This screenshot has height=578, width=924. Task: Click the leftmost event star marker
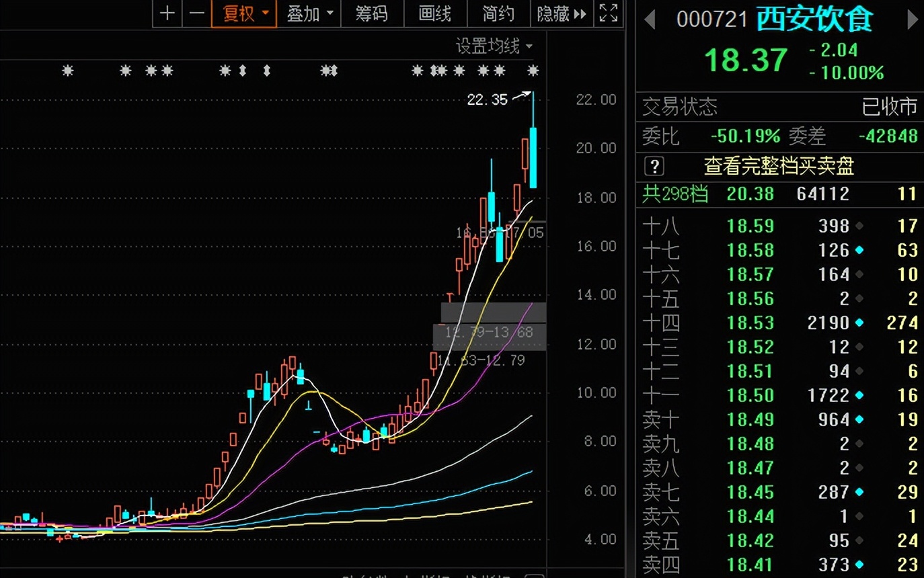click(x=67, y=71)
